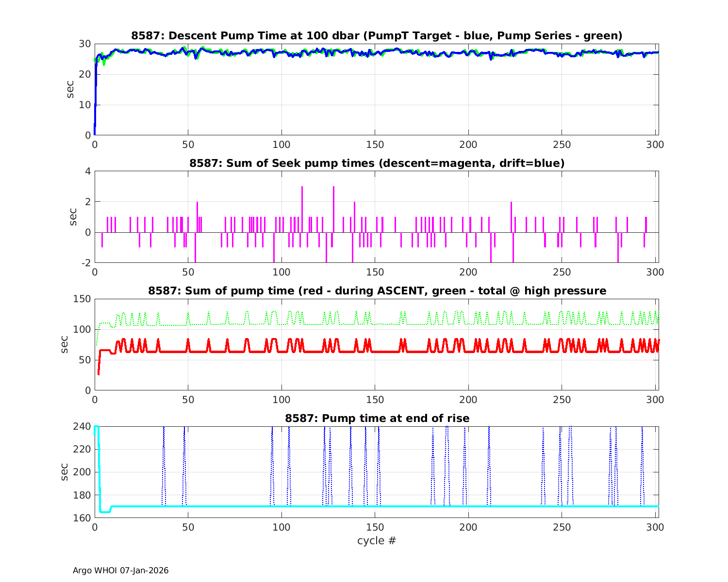Click the y-axis tick '30' on top plot
The height and width of the screenshot is (582, 728).
(x=85, y=44)
